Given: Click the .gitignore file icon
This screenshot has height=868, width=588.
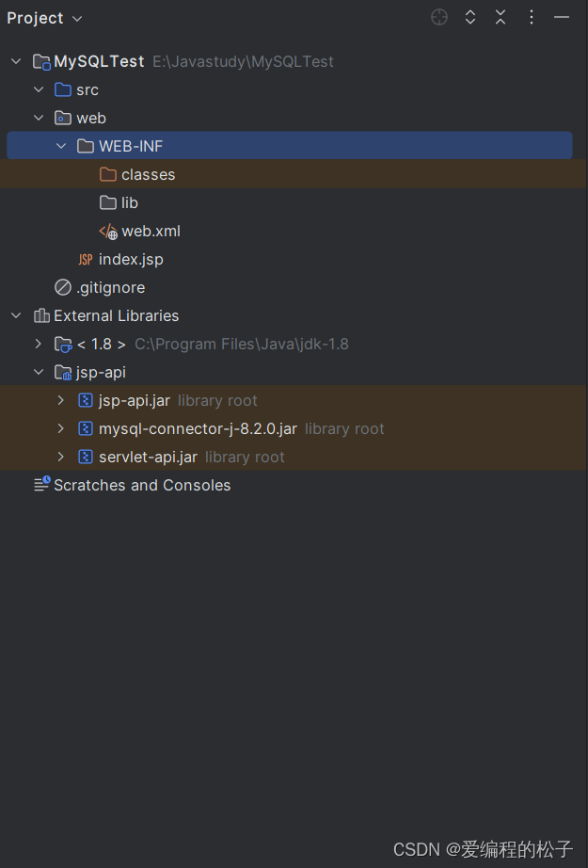Looking at the screenshot, I should [63, 287].
